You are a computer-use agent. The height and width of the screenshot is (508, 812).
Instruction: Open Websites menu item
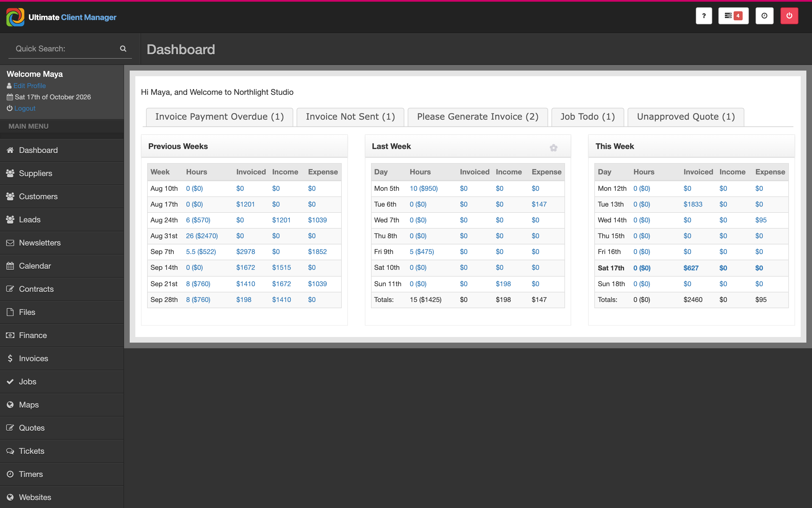pyautogui.click(x=62, y=497)
